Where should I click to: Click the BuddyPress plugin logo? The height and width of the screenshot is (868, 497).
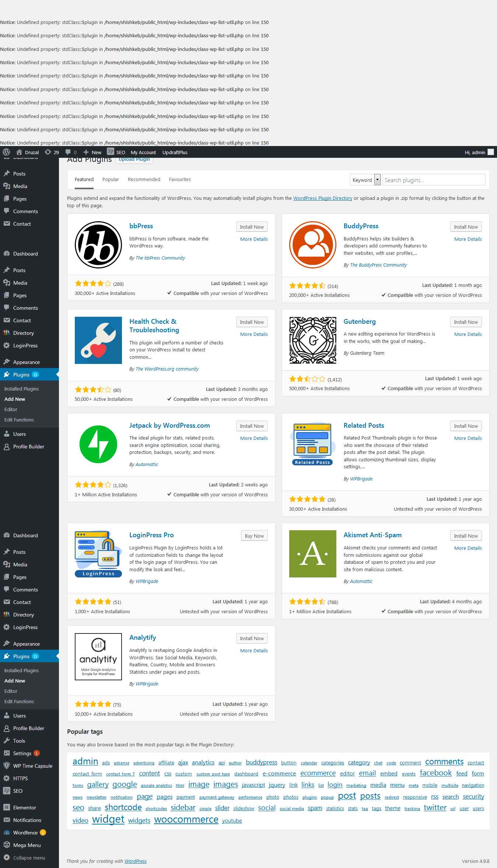click(x=313, y=244)
